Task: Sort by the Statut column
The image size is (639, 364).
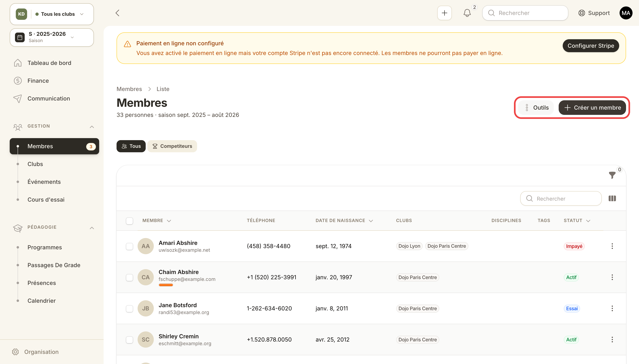Action: 577,220
